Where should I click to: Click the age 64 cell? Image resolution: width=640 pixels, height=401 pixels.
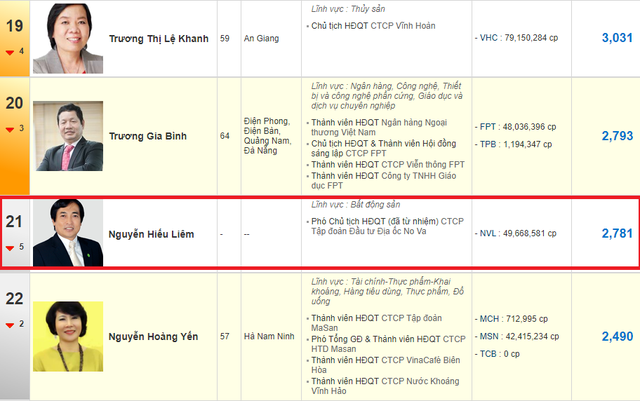tap(224, 136)
